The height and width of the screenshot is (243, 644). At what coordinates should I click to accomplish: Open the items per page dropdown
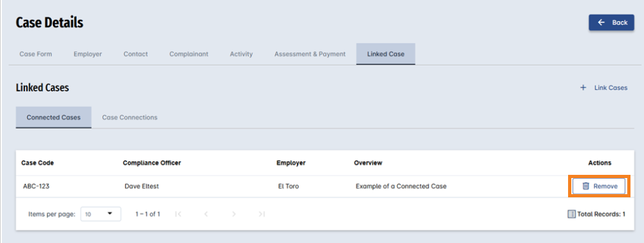100,214
